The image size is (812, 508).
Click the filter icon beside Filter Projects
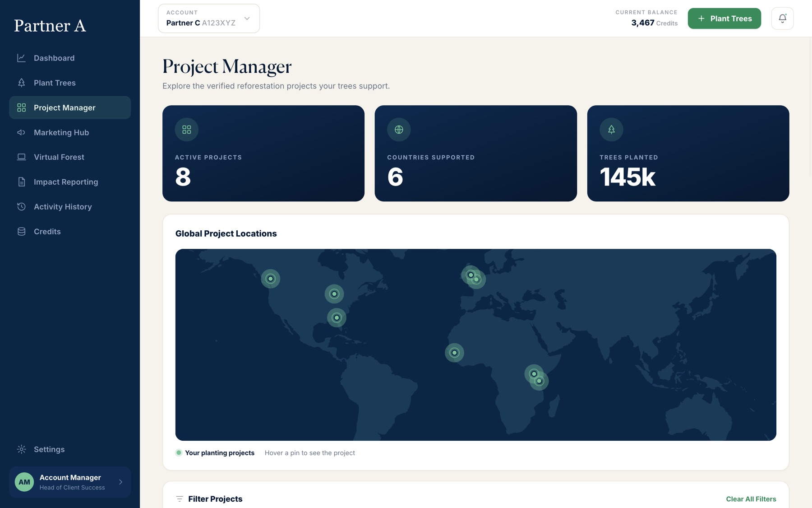(x=180, y=499)
